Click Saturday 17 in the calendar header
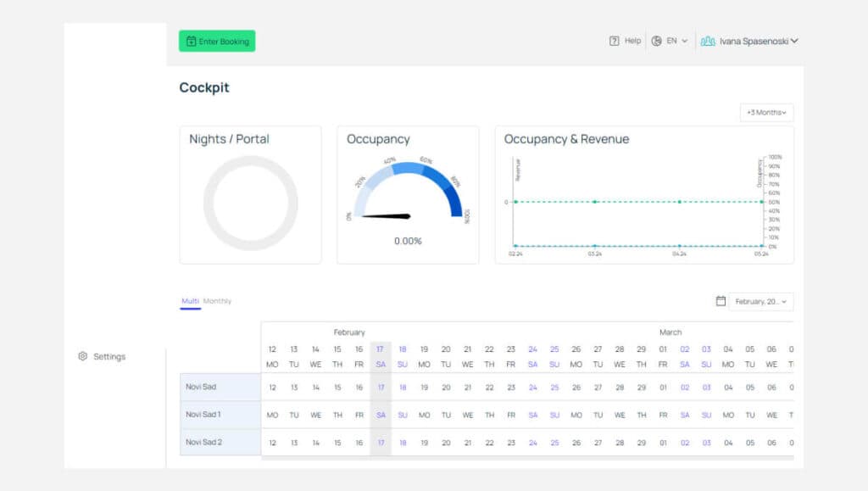The image size is (868, 491). click(381, 356)
